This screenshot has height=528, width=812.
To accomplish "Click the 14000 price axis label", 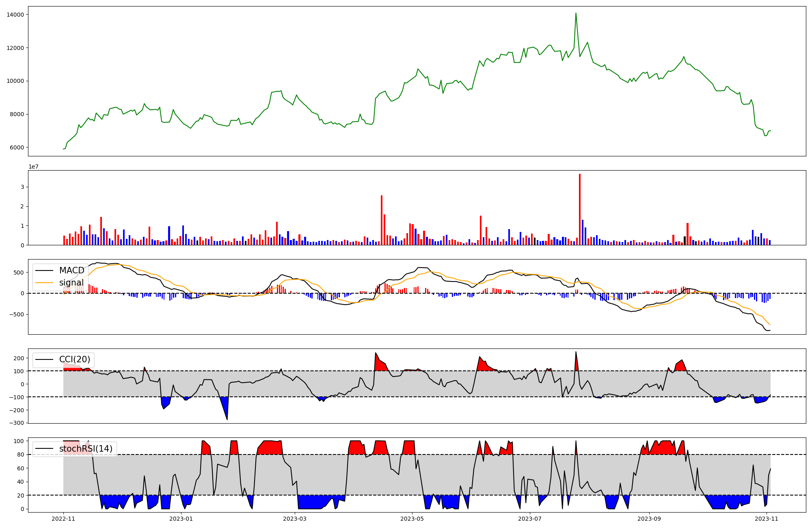I will [x=15, y=15].
